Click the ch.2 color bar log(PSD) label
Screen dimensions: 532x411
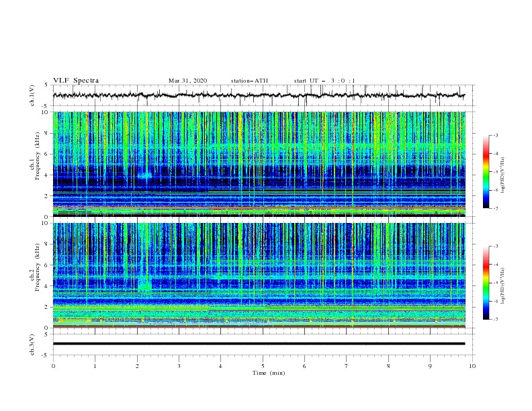pyautogui.click(x=503, y=286)
